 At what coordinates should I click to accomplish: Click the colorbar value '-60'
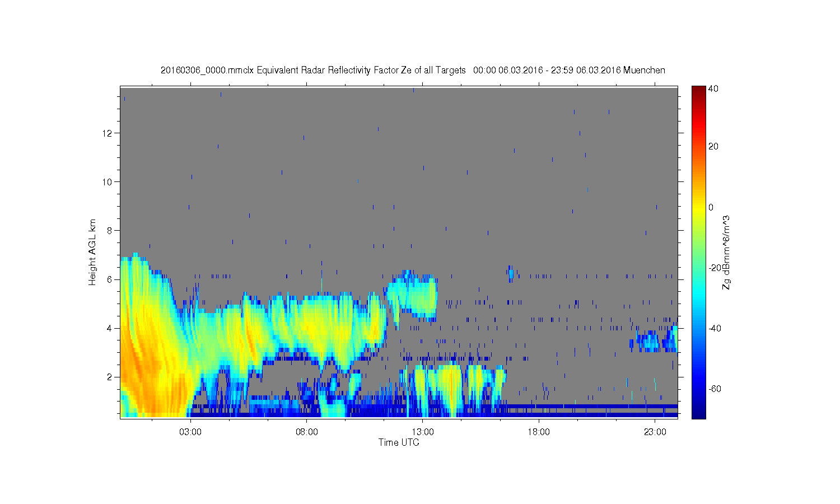[715, 389]
